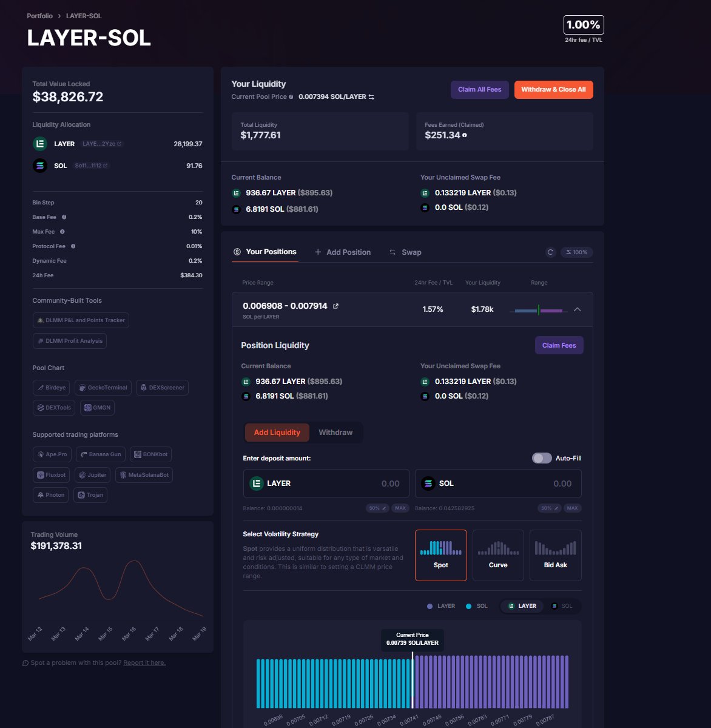Click the position's Claim Fees button

(x=559, y=345)
